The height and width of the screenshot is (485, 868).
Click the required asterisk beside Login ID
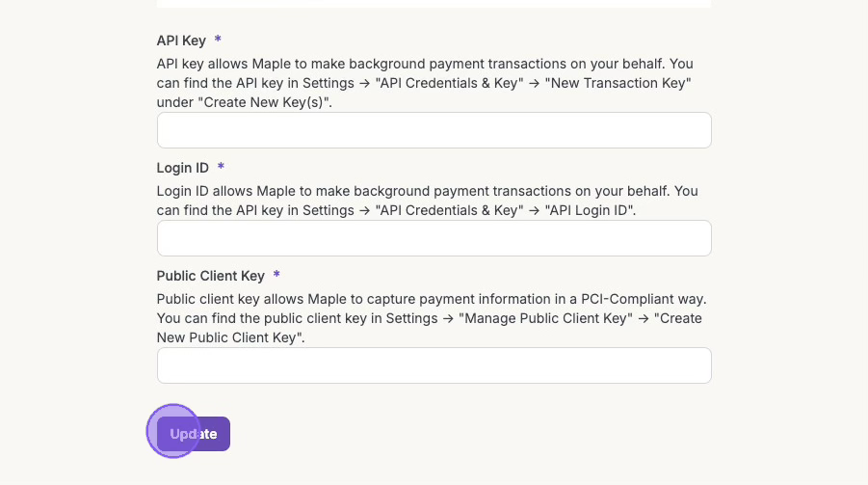pyautogui.click(x=221, y=168)
